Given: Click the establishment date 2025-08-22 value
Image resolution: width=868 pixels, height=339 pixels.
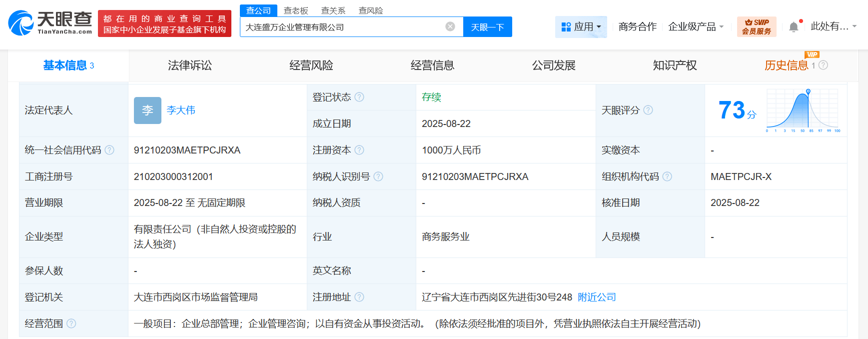Looking at the screenshot, I should (446, 123).
